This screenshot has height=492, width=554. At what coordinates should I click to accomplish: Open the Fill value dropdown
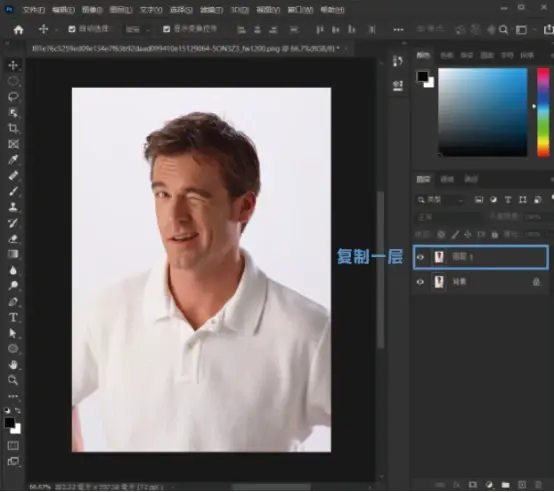tap(534, 234)
